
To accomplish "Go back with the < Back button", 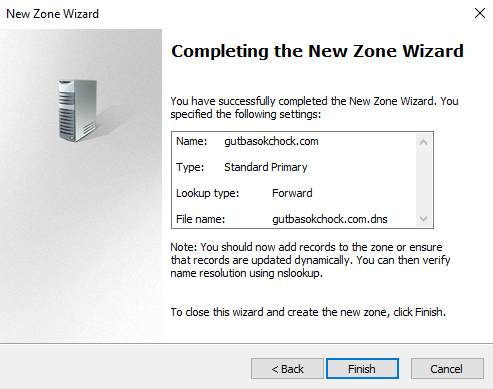I will tap(287, 369).
